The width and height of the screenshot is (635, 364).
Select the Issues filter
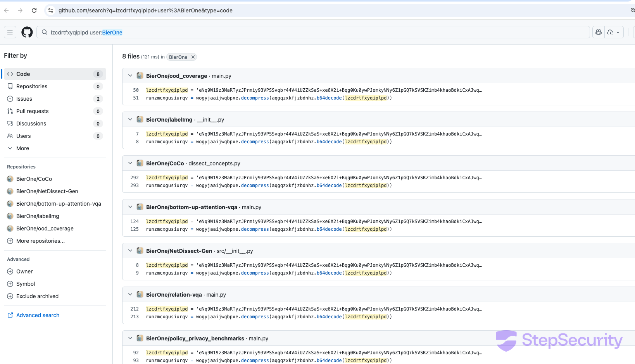pyautogui.click(x=55, y=99)
